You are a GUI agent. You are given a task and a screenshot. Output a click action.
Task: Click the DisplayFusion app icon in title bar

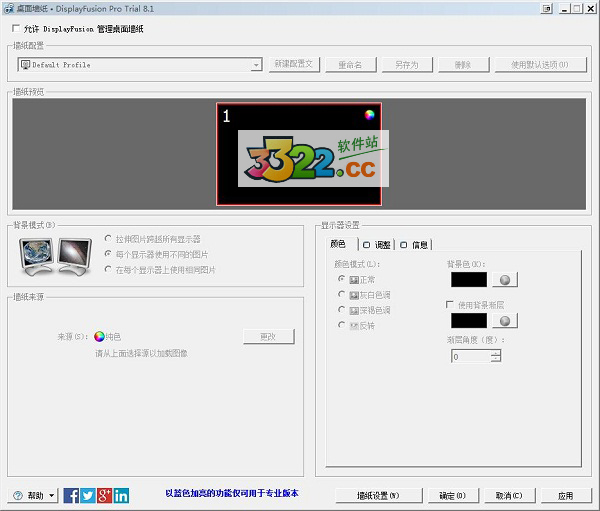tap(9, 8)
